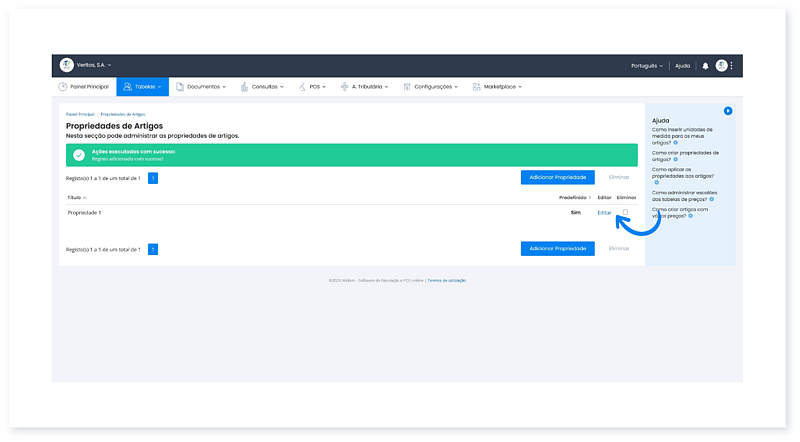
Task: Sort by the Título column header
Action: (76, 198)
